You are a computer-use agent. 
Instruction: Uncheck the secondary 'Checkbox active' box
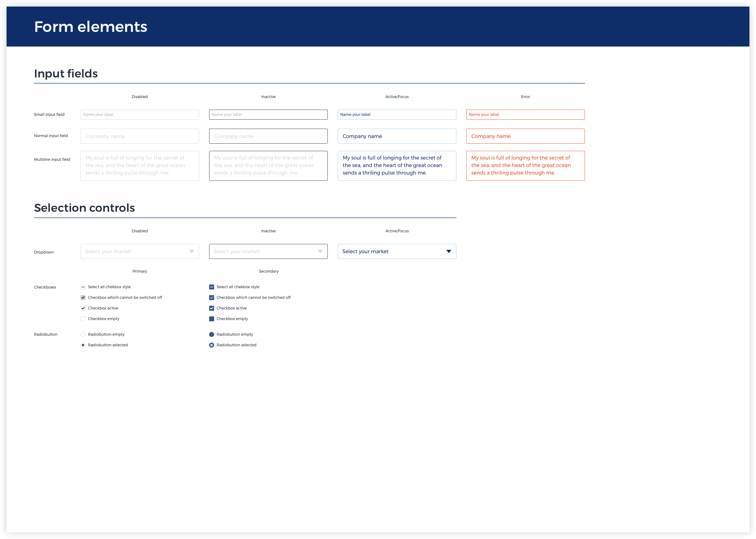coord(212,308)
